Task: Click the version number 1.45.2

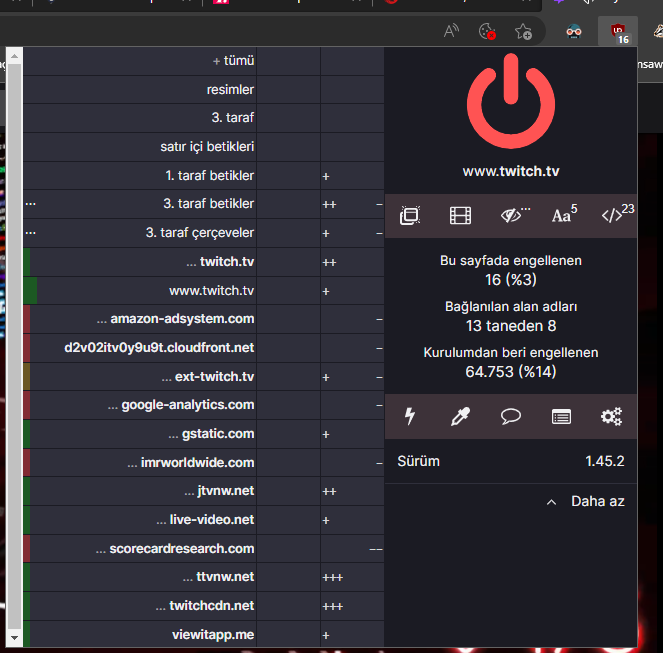Action: 605,461
